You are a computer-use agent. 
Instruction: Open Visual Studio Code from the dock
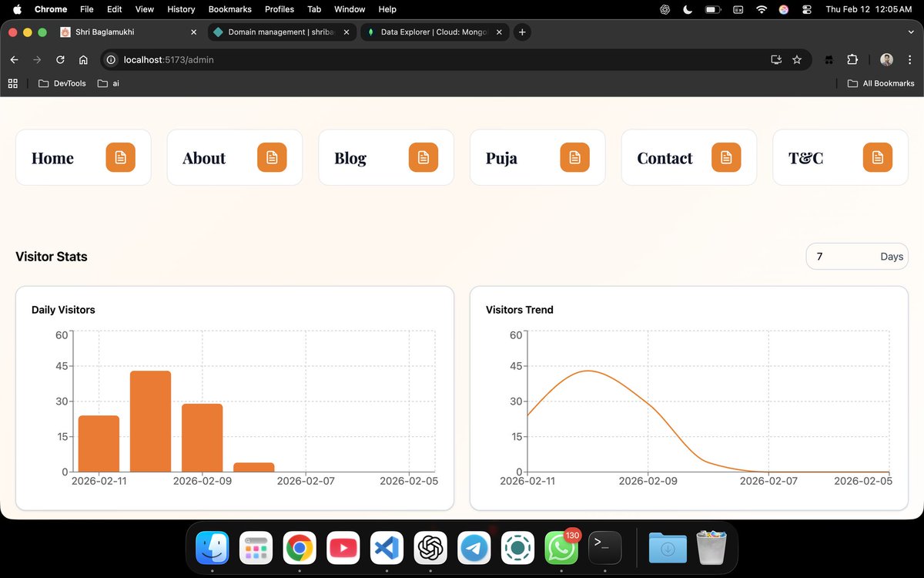pyautogui.click(x=387, y=548)
